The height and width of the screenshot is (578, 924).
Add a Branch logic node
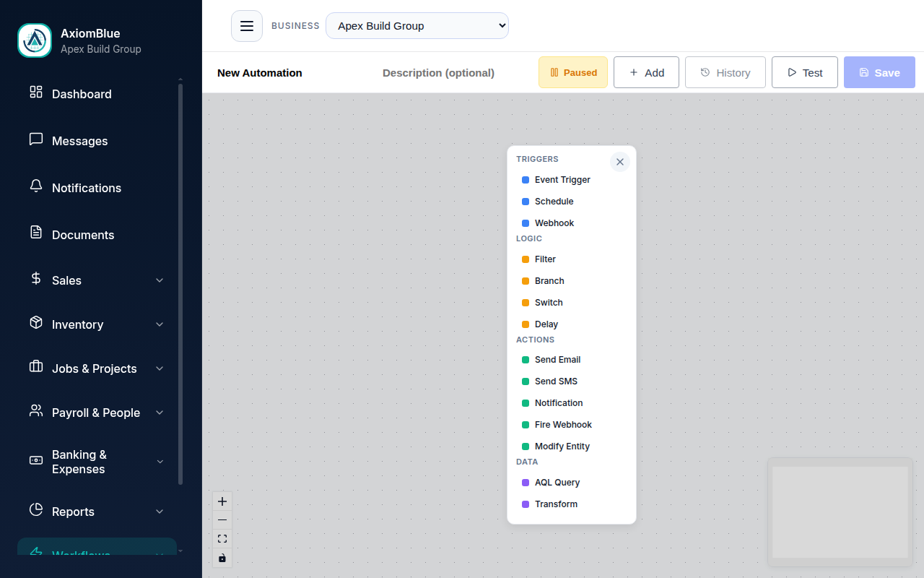572,281
